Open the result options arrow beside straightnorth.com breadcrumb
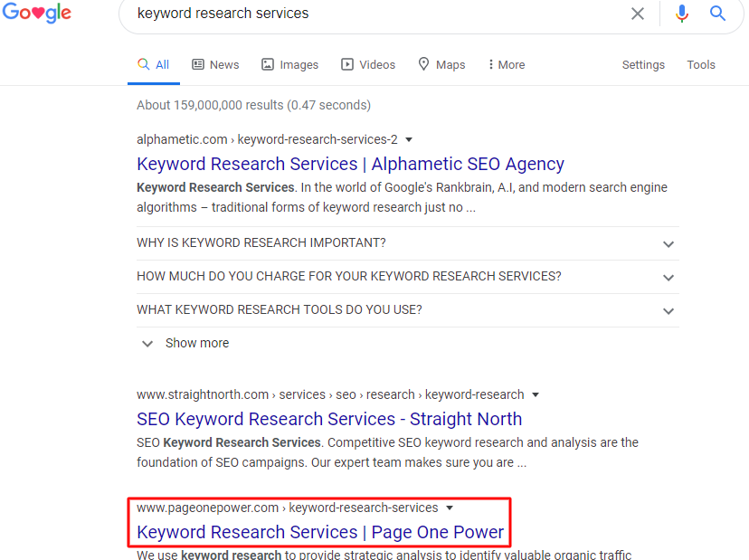 [x=536, y=394]
